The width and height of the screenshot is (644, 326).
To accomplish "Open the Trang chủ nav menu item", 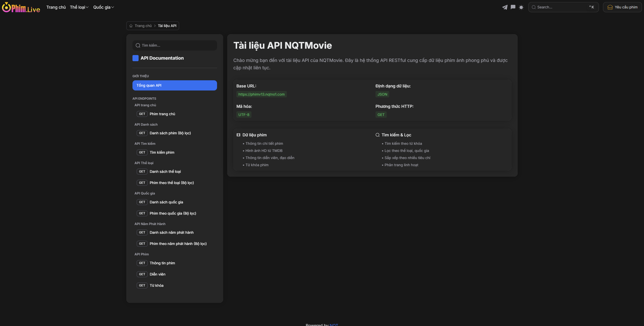I will [x=56, y=7].
